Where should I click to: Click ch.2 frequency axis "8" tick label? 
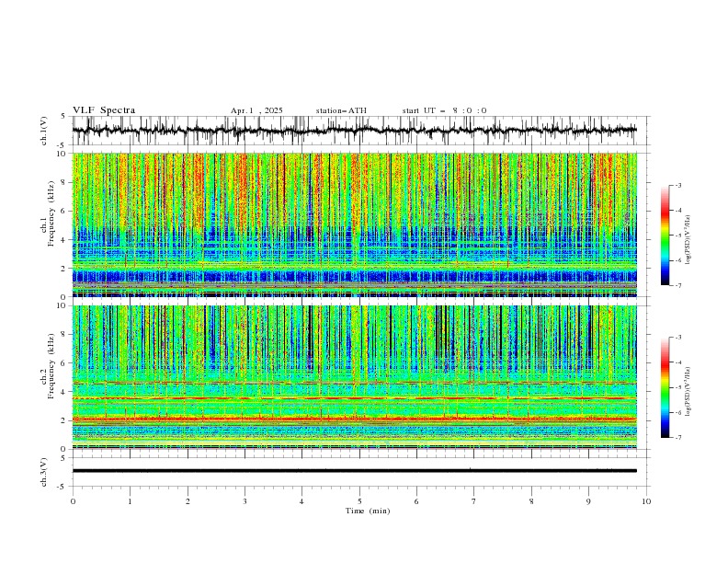[x=65, y=334]
